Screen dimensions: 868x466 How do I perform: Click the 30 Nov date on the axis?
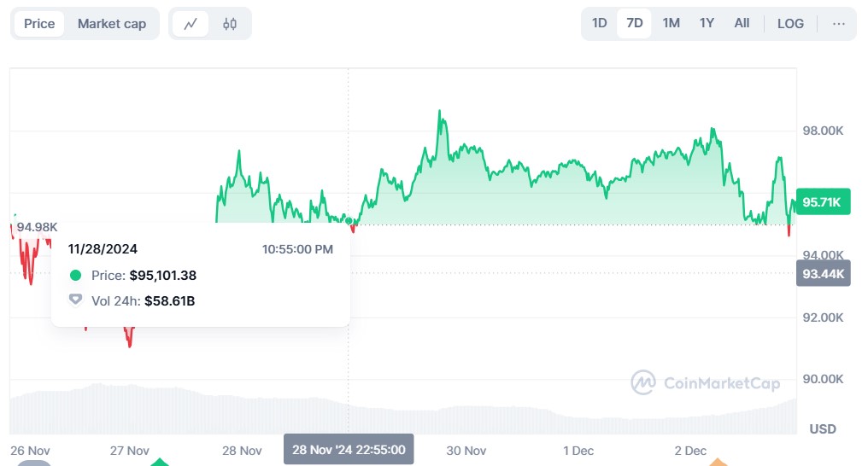[466, 451]
